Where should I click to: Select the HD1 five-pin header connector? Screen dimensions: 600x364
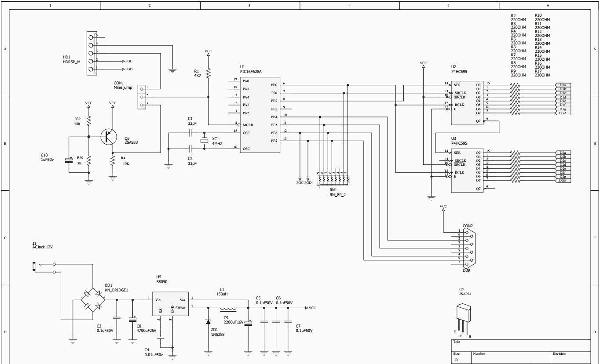[x=91, y=53]
